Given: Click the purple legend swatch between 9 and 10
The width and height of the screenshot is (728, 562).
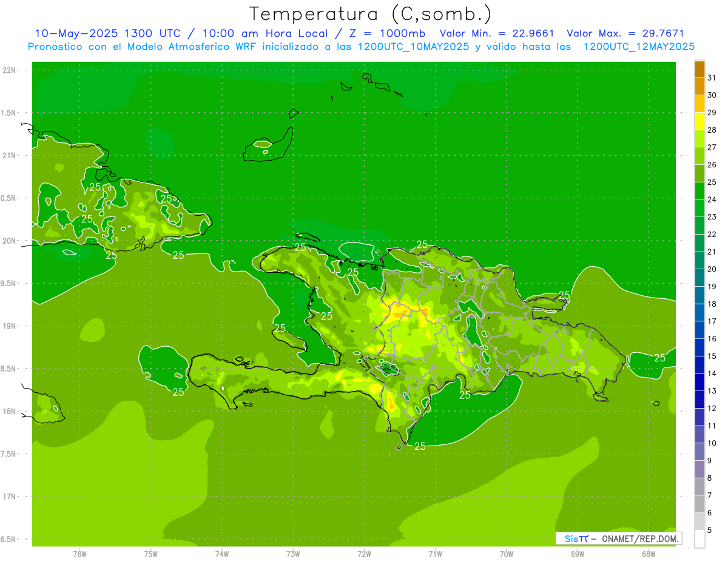Looking at the screenshot, I should coord(699,452).
